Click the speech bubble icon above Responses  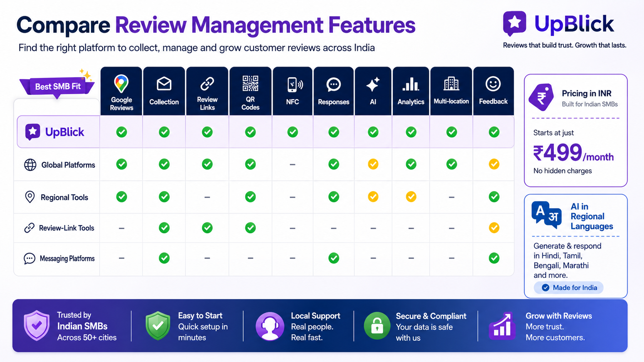click(x=334, y=85)
